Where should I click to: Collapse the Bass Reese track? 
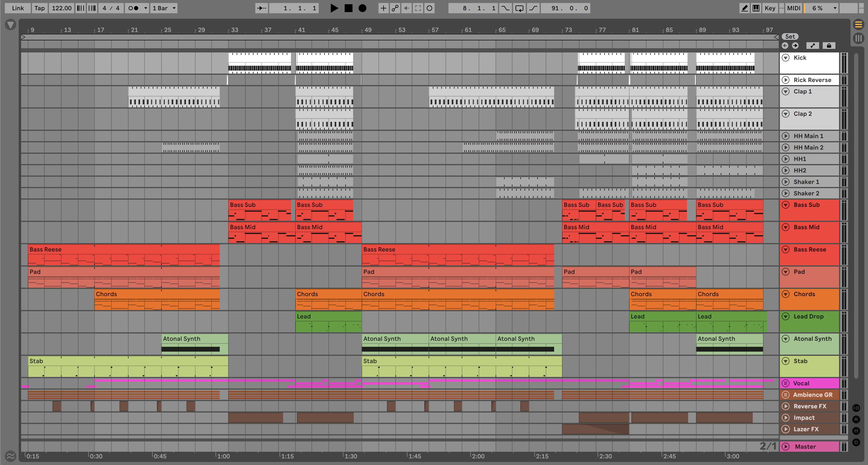pyautogui.click(x=785, y=249)
